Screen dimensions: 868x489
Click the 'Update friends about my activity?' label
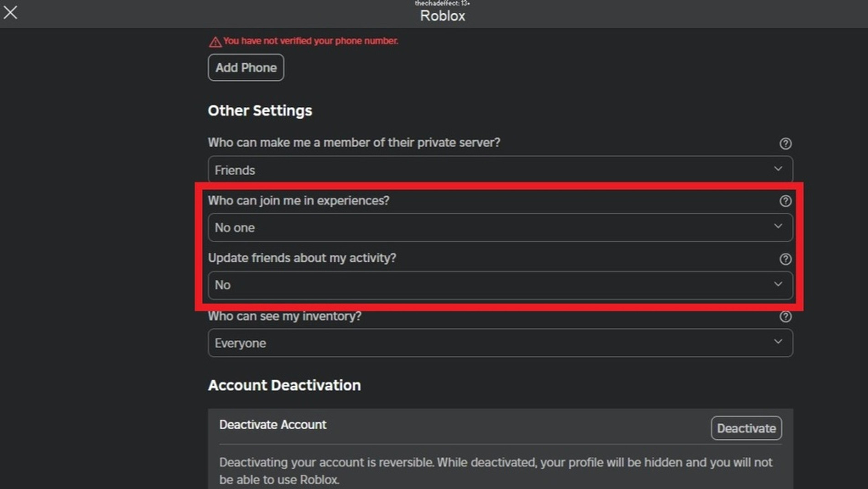click(302, 258)
